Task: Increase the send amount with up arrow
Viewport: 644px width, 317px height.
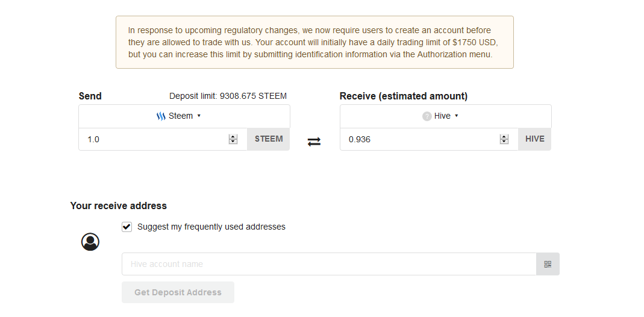Action: (x=233, y=137)
